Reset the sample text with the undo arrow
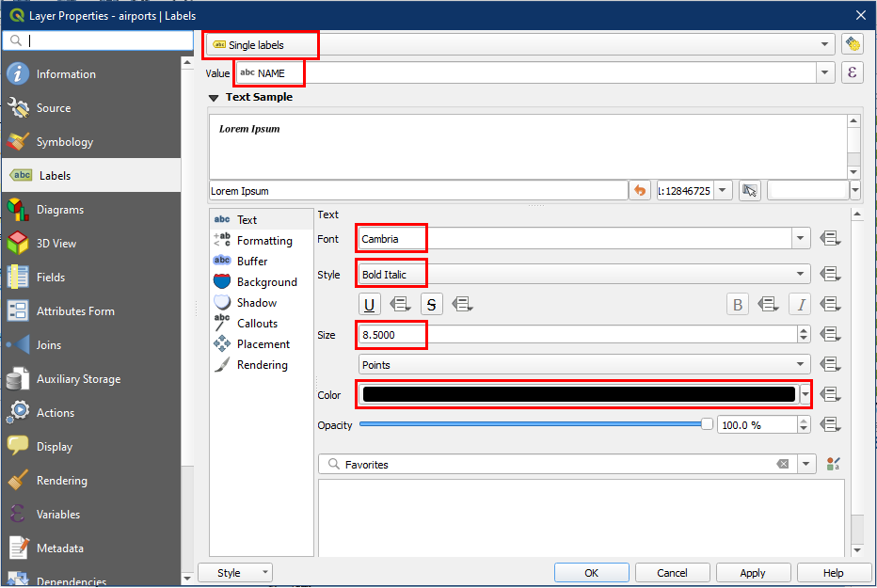This screenshot has height=588, width=877. [x=640, y=190]
